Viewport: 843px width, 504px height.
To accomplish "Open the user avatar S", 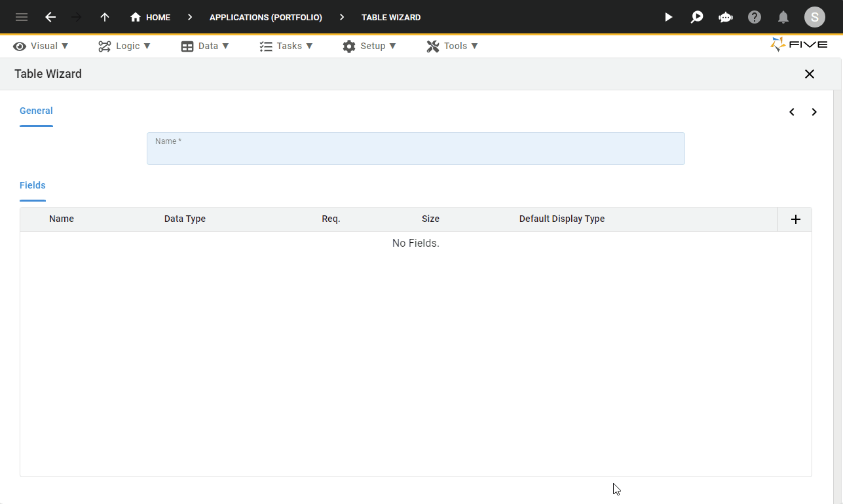I will (x=815, y=17).
